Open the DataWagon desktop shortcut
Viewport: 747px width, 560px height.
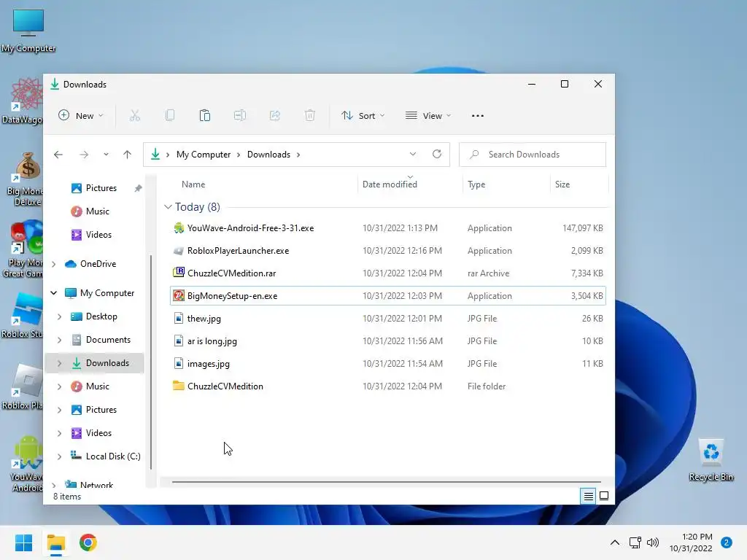click(x=22, y=101)
